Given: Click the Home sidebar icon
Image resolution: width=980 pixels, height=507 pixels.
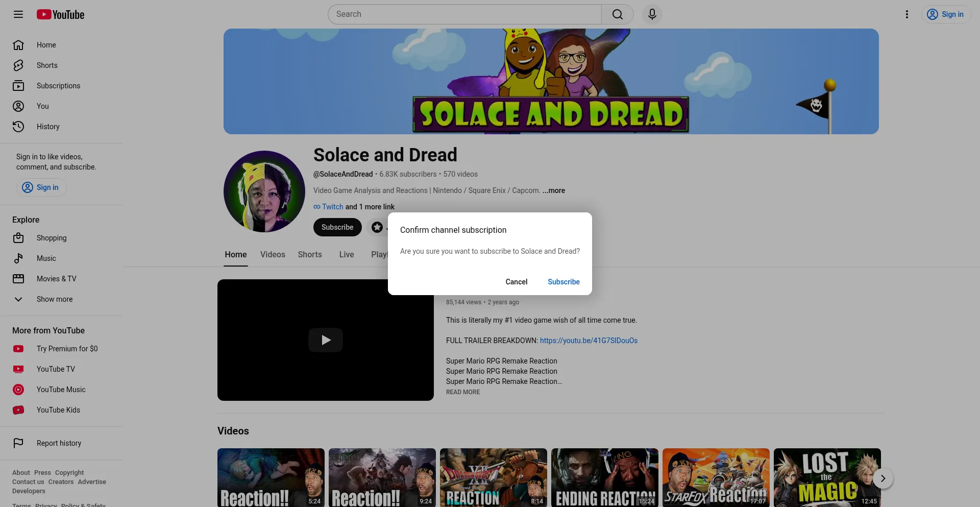Looking at the screenshot, I should coord(18,45).
